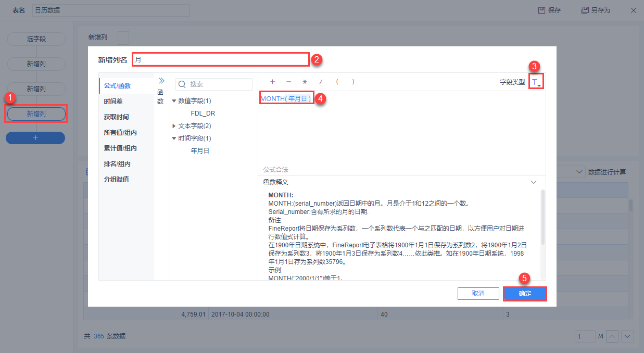Expand the 文本字段(2) tree group
Screen dimensions: 644x353
tap(174, 126)
